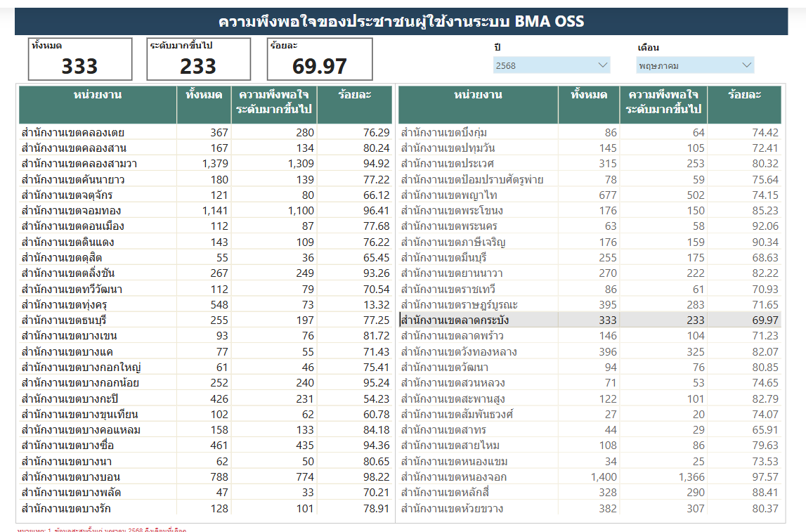This screenshot has height=532, width=806.
Task: Click percentage 96.41 in the จอมทอง row
Action: pos(376,211)
